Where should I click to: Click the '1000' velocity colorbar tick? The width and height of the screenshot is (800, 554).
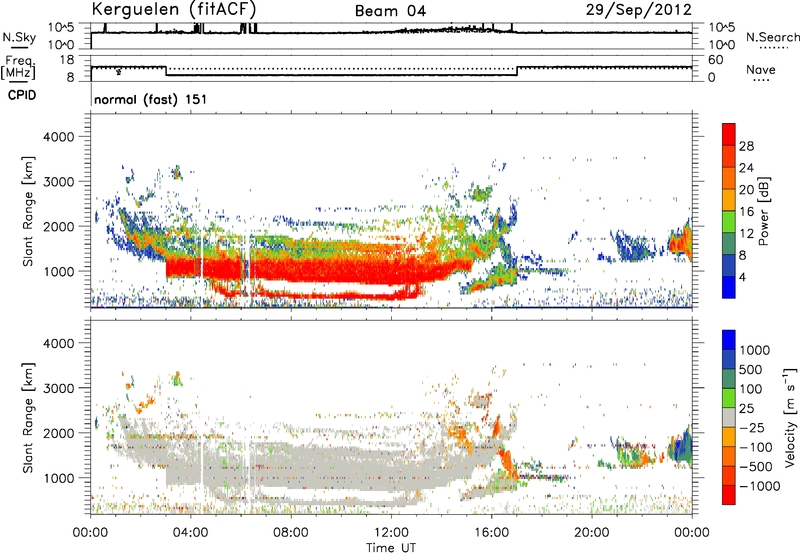755,350
